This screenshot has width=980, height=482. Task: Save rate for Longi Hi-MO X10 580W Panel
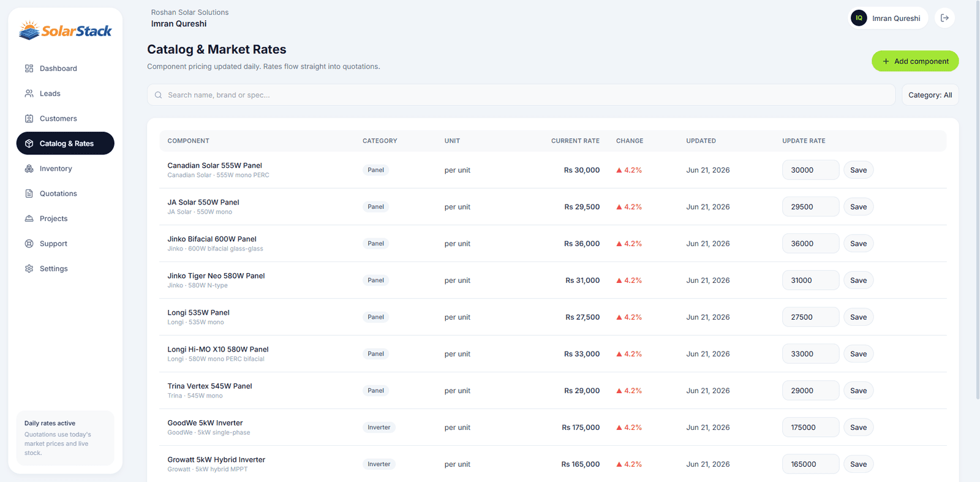click(x=858, y=354)
